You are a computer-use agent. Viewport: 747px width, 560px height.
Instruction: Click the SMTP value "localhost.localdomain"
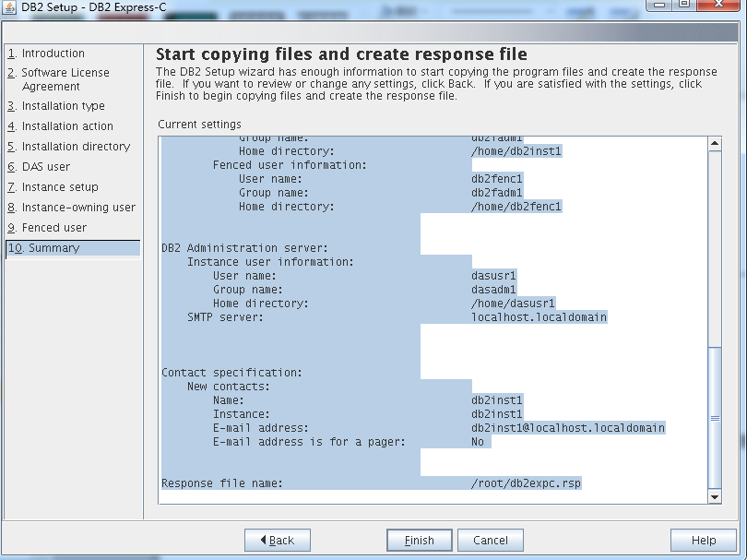tap(539, 317)
